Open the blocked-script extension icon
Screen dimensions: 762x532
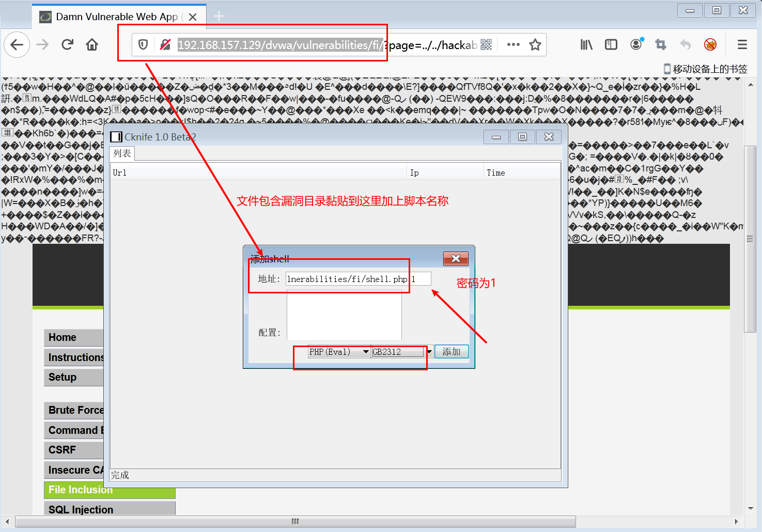point(710,45)
